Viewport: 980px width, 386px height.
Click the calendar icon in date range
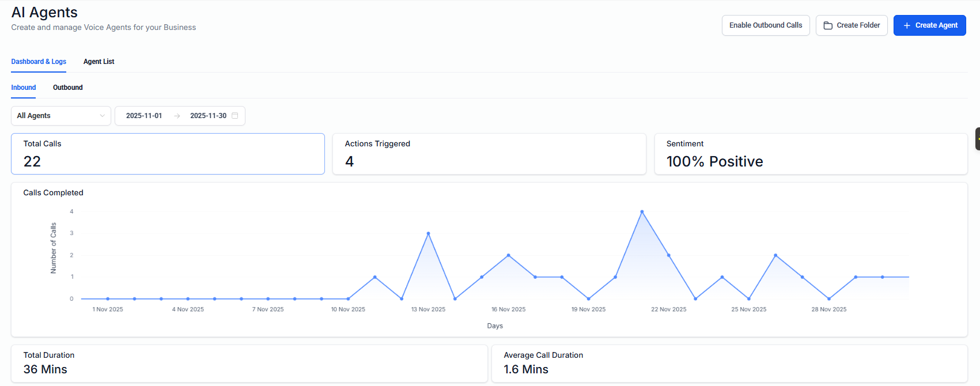point(235,116)
